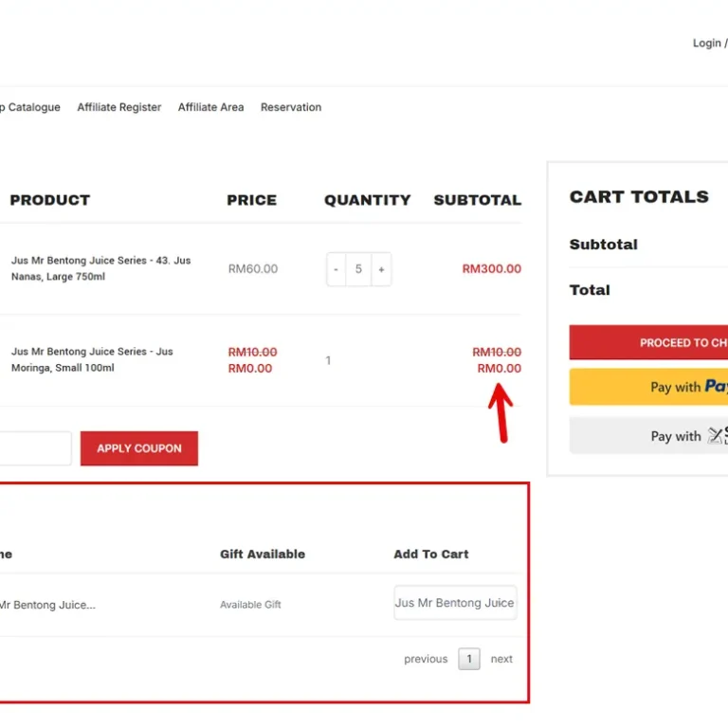Click the QUANTITY column header
728x728 pixels.
[x=367, y=200]
